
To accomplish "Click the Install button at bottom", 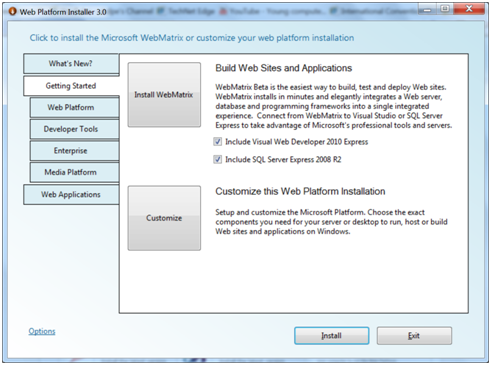I will pos(331,336).
